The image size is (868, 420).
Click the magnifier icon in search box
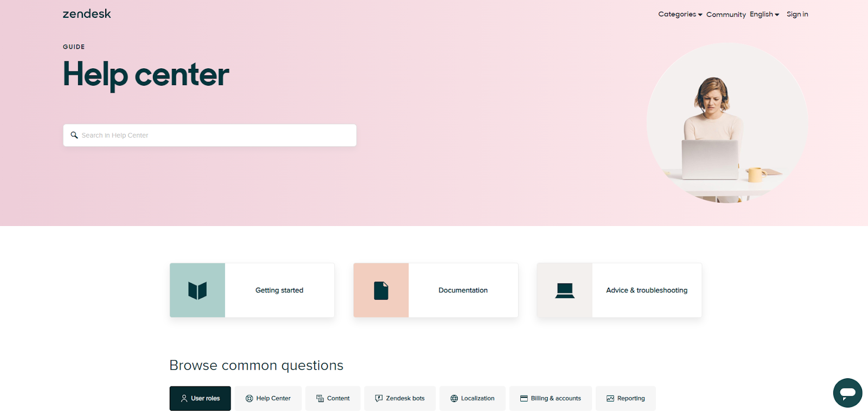pos(74,135)
